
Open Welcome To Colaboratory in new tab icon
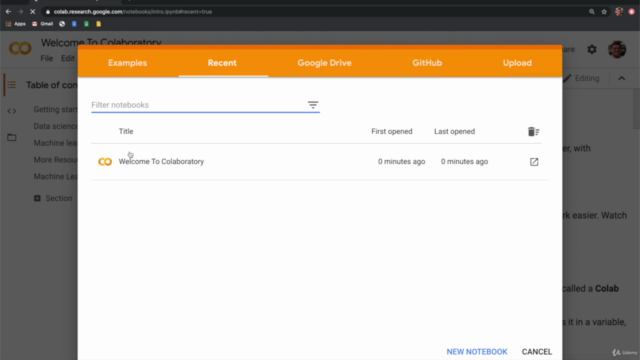tap(534, 162)
